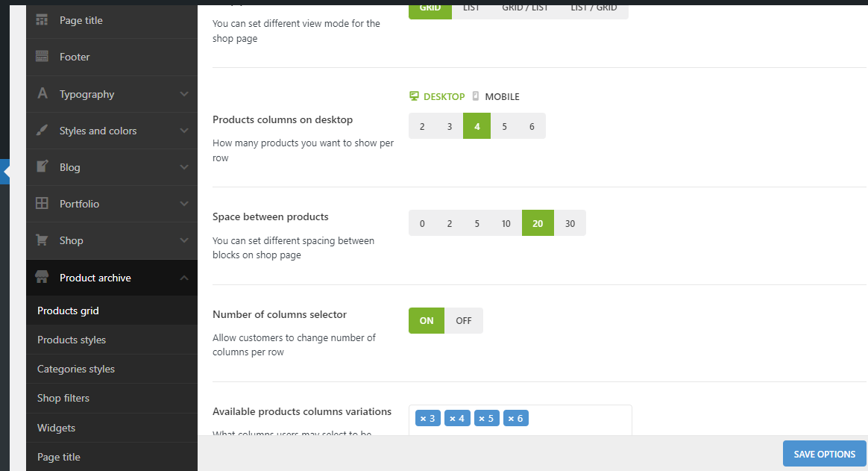Image resolution: width=868 pixels, height=471 pixels.
Task: Open the Products styles submenu item
Action: coord(72,340)
